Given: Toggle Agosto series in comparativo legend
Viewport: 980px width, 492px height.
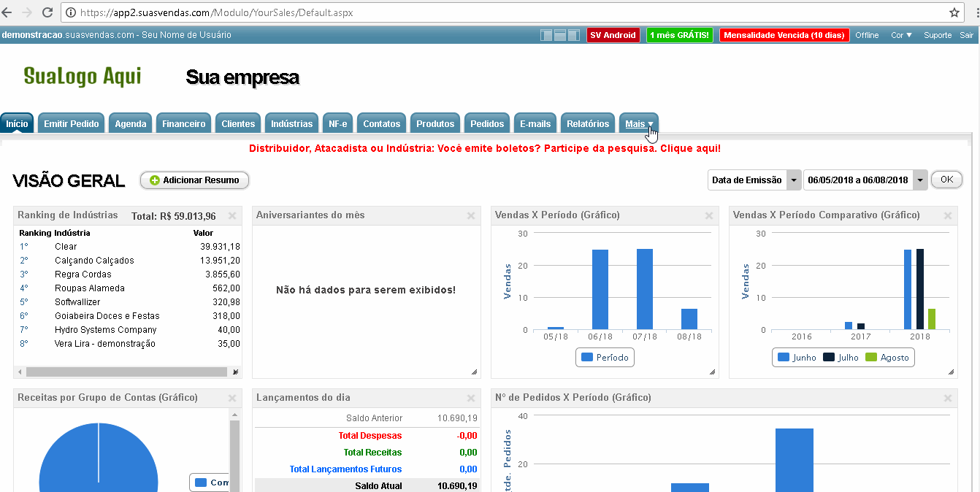Looking at the screenshot, I should click(887, 358).
